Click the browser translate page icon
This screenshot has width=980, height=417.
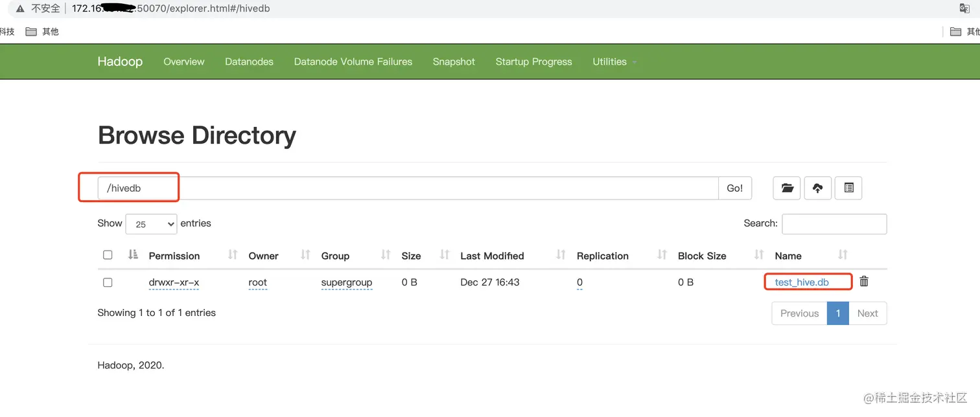(x=964, y=8)
